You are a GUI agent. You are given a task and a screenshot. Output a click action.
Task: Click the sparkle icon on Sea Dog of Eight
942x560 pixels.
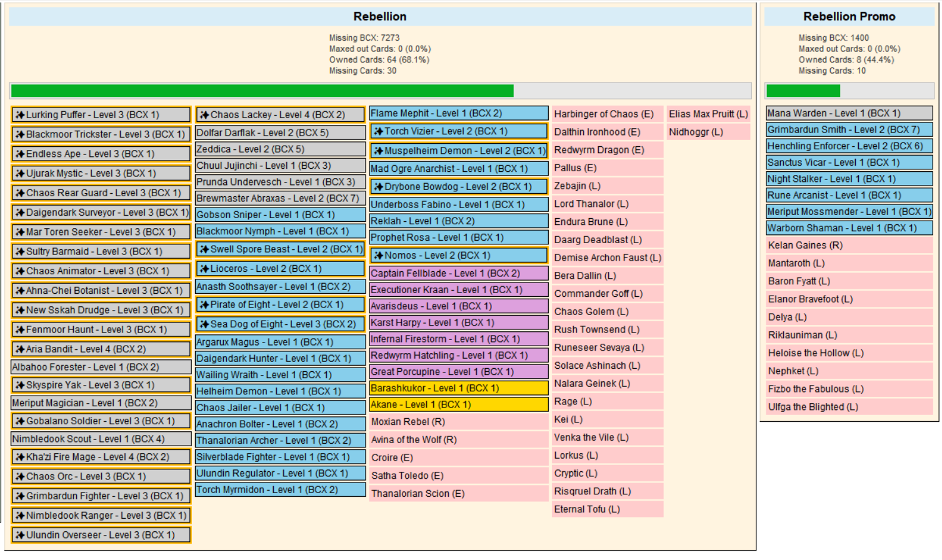click(204, 324)
